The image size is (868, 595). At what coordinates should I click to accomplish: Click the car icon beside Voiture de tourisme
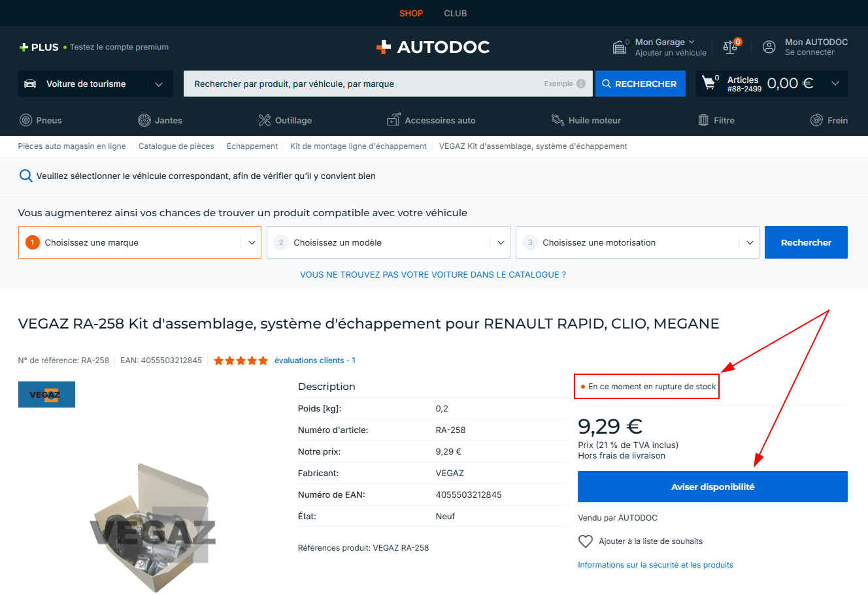[x=30, y=84]
